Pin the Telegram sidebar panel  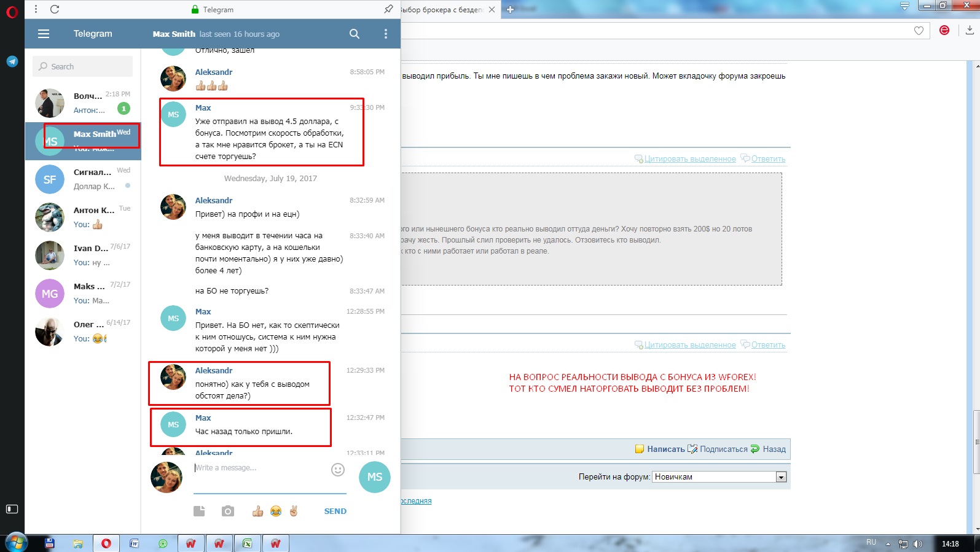click(388, 9)
